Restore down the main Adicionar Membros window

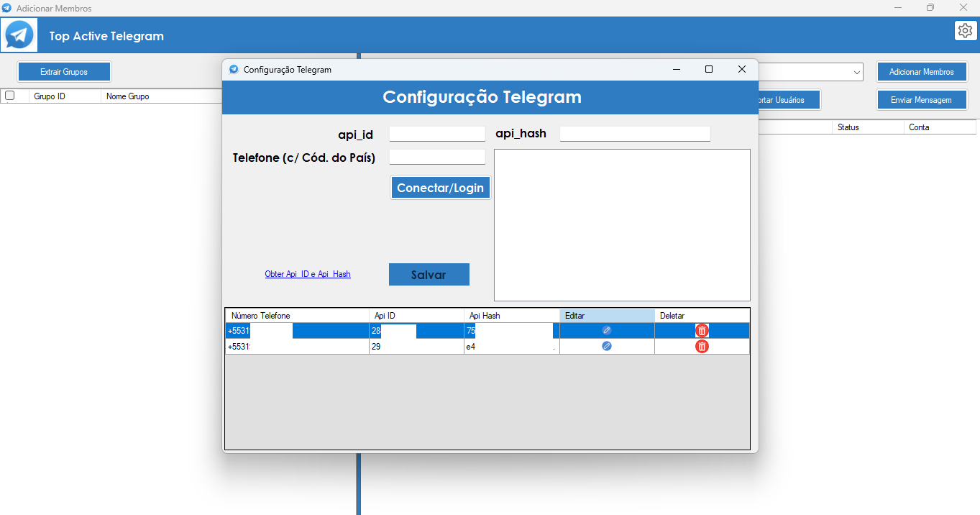point(930,8)
